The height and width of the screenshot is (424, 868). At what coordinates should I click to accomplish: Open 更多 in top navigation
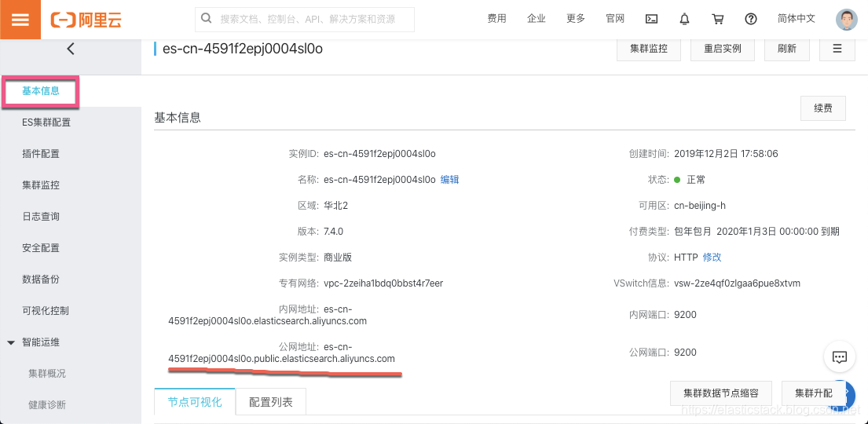pyautogui.click(x=576, y=19)
